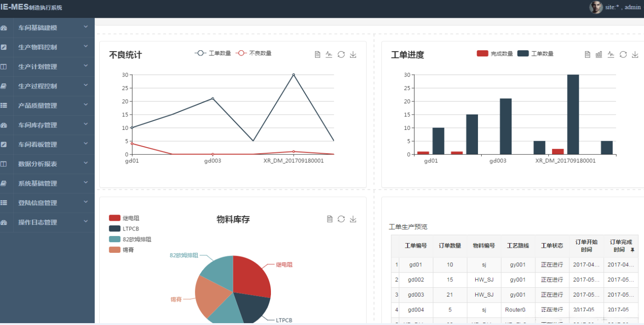Save 不良统计 chart as image
Viewport: 644px width, 325px height.
[353, 54]
